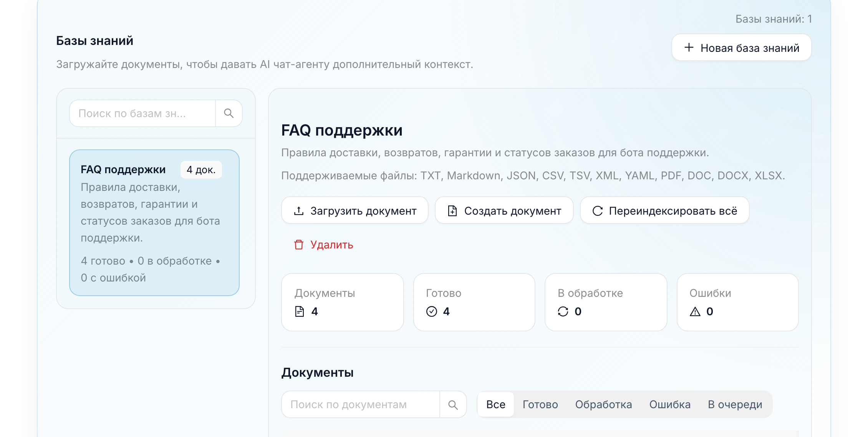868x437 pixels.
Task: Click the warning triangle icon in Ошибки card
Action: pos(695,311)
